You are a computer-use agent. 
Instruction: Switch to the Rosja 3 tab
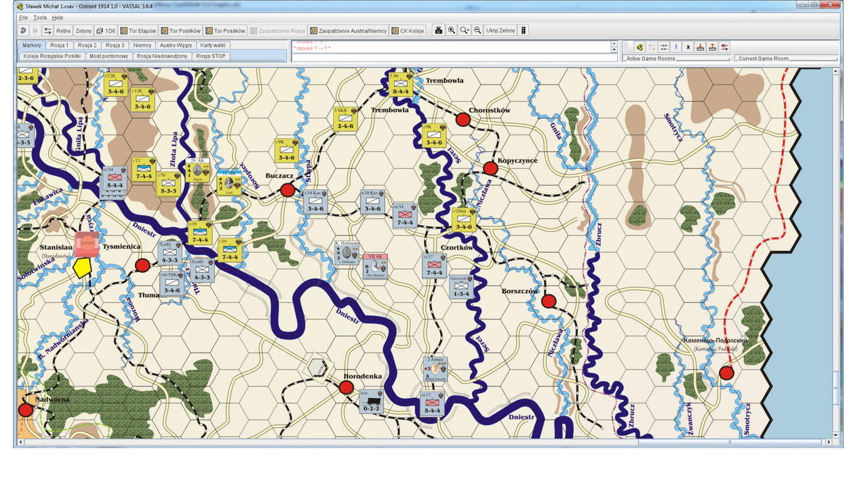pos(115,45)
